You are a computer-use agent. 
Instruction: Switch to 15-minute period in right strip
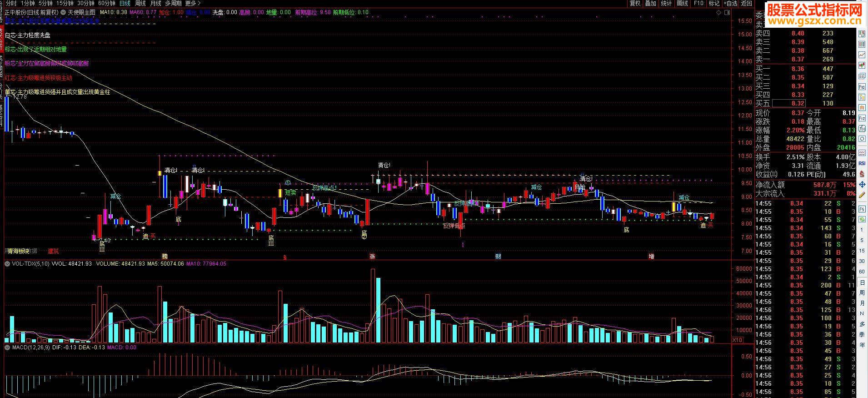click(x=862, y=251)
